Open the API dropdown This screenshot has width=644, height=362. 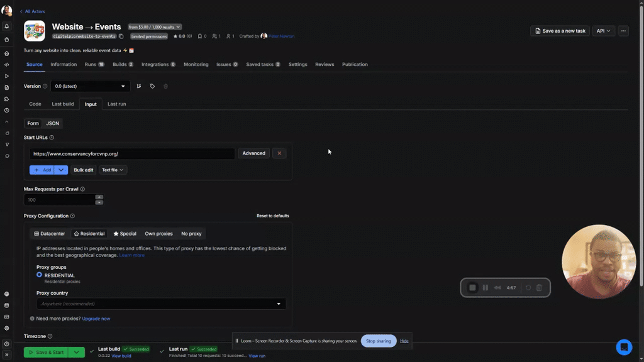603,31
